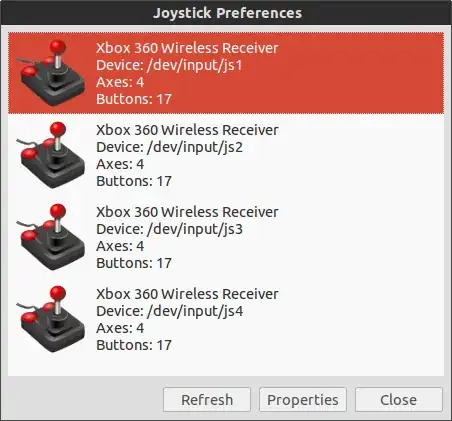This screenshot has width=452, height=421.
Task: Select the text 'Device: /dev/input/js4'
Action: pos(169,311)
